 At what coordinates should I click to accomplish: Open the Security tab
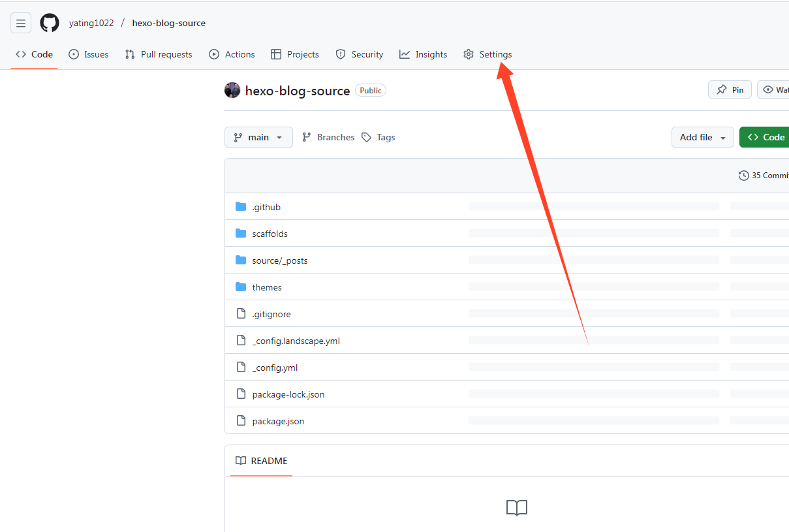click(360, 54)
